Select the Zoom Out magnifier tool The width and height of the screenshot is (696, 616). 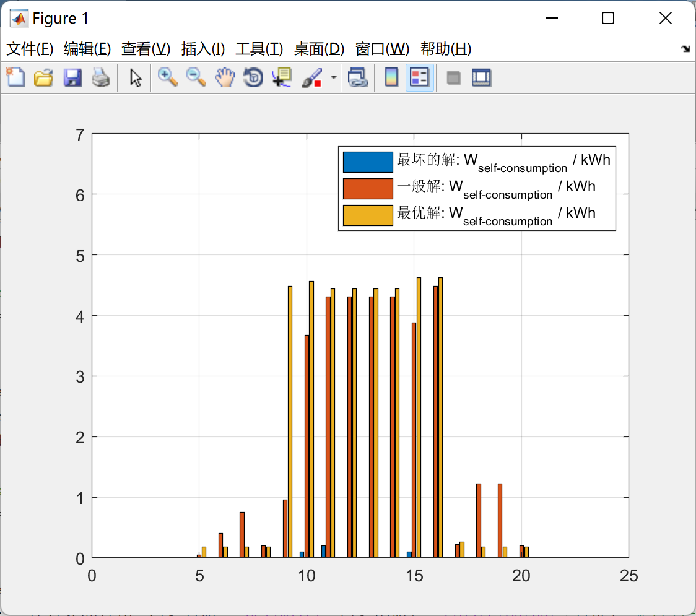(196, 78)
